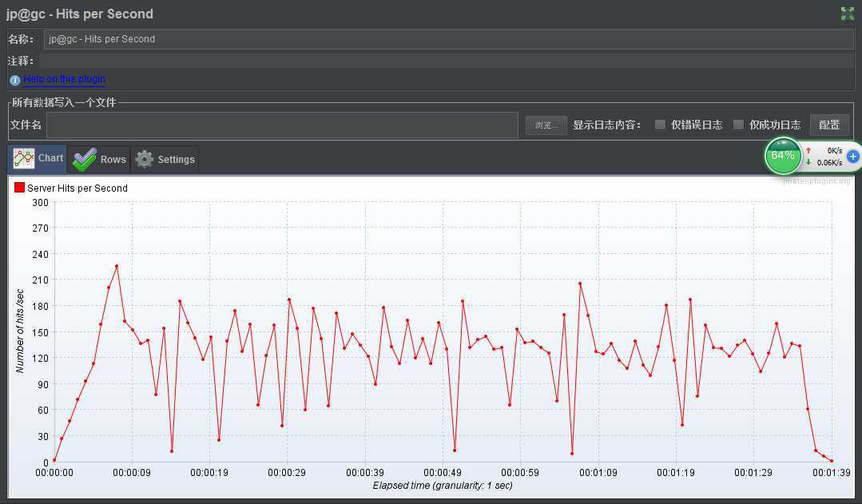Viewport: 862px width, 504px height.
Task: Click the 00:01:39 x-axis tick label
Action: point(831,473)
